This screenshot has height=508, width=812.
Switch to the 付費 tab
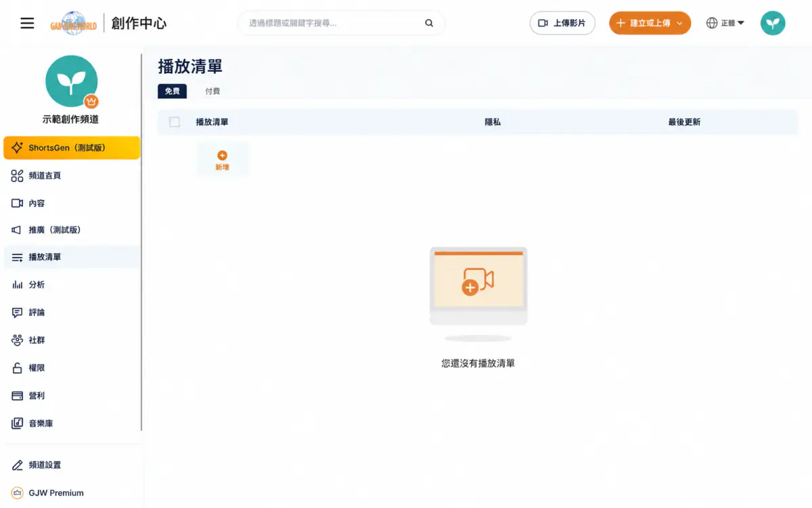point(212,91)
